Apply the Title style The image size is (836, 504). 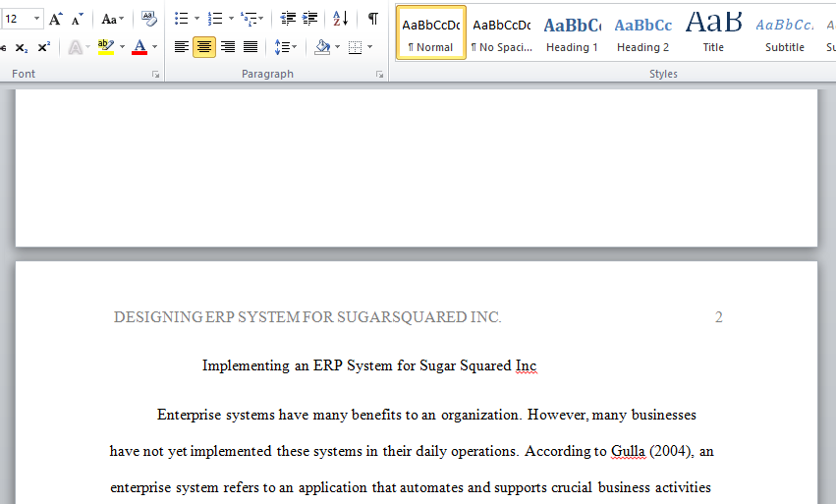[713, 32]
